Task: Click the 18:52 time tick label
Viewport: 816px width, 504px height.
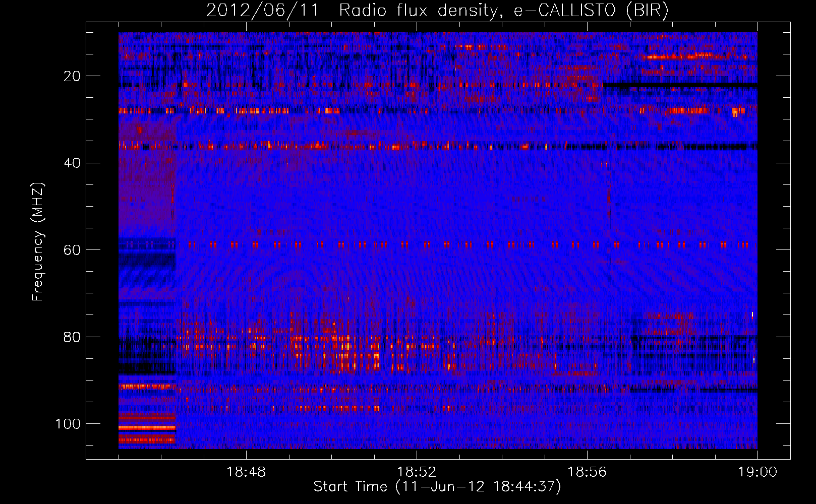Action: 417,472
